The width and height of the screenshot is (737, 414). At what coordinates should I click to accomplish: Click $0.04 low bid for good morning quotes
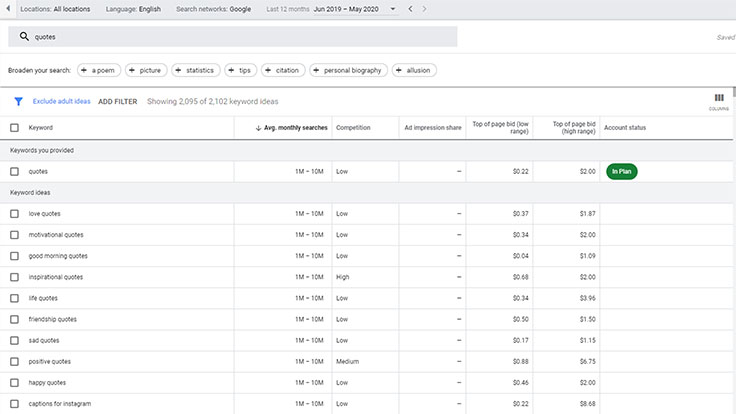pos(521,256)
